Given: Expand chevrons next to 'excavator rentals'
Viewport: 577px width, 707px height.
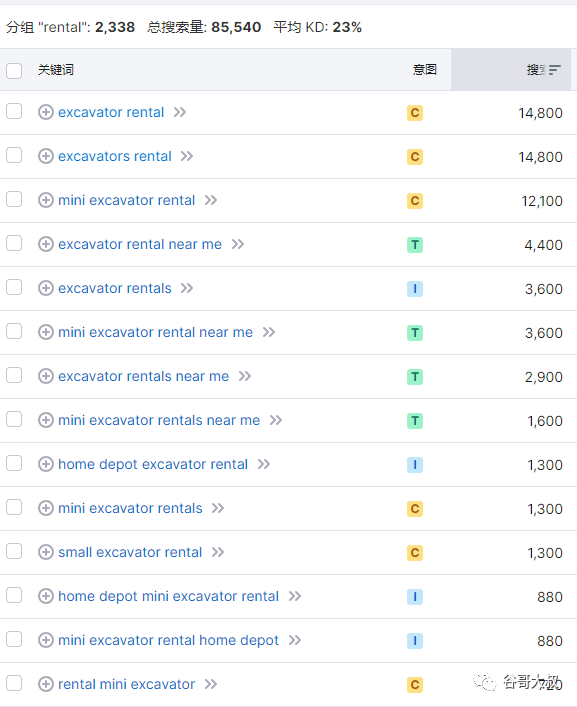Looking at the screenshot, I should (x=187, y=288).
